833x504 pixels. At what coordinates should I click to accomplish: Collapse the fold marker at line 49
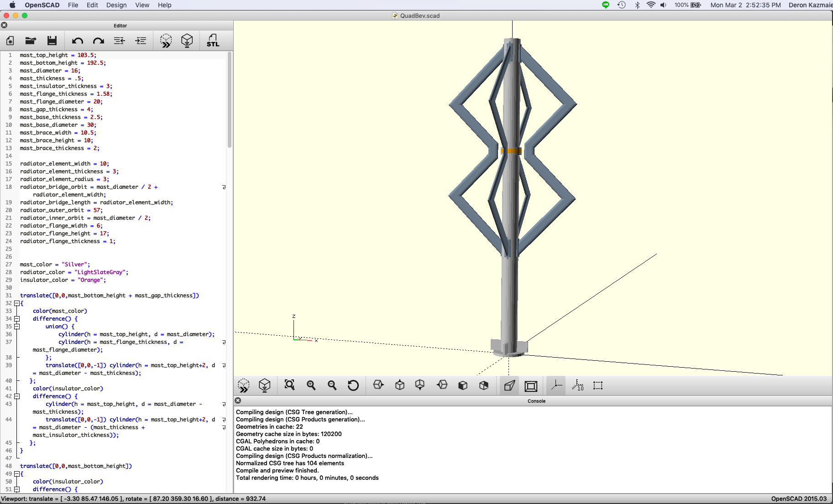click(x=17, y=474)
